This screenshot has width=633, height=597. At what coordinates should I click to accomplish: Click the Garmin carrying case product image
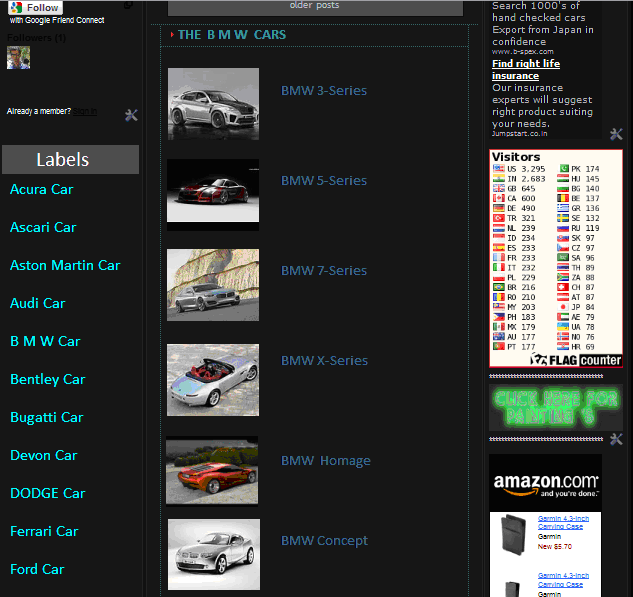pyautogui.click(x=514, y=534)
